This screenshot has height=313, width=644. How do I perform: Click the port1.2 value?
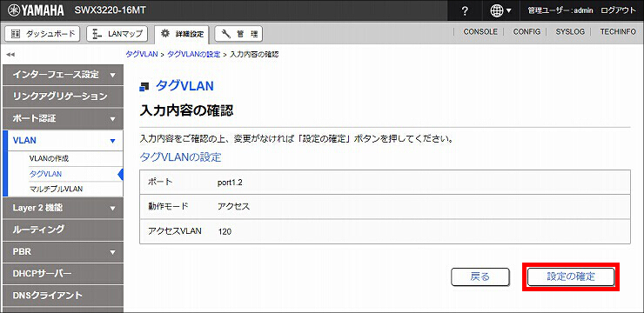(230, 183)
